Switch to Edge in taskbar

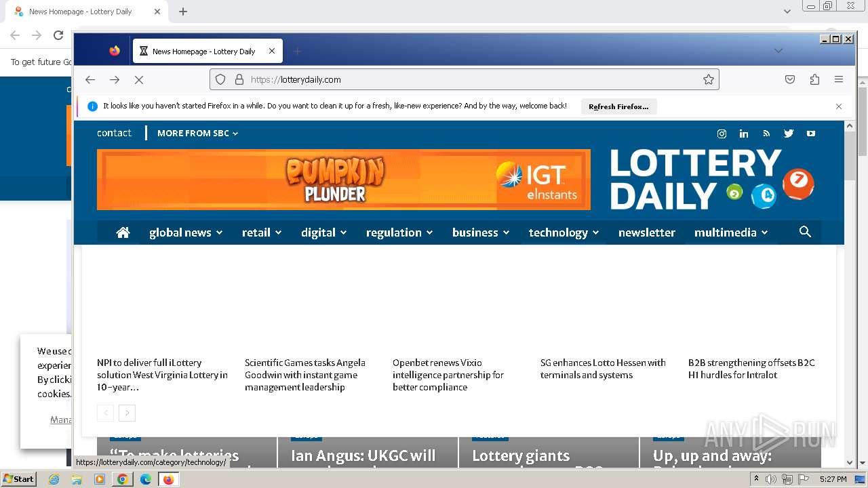146,479
